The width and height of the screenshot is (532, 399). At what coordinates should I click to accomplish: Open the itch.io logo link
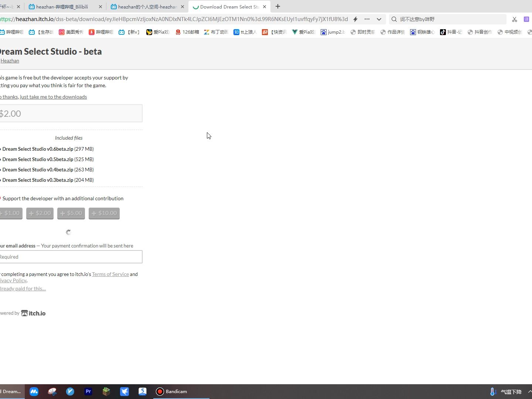coord(33,313)
